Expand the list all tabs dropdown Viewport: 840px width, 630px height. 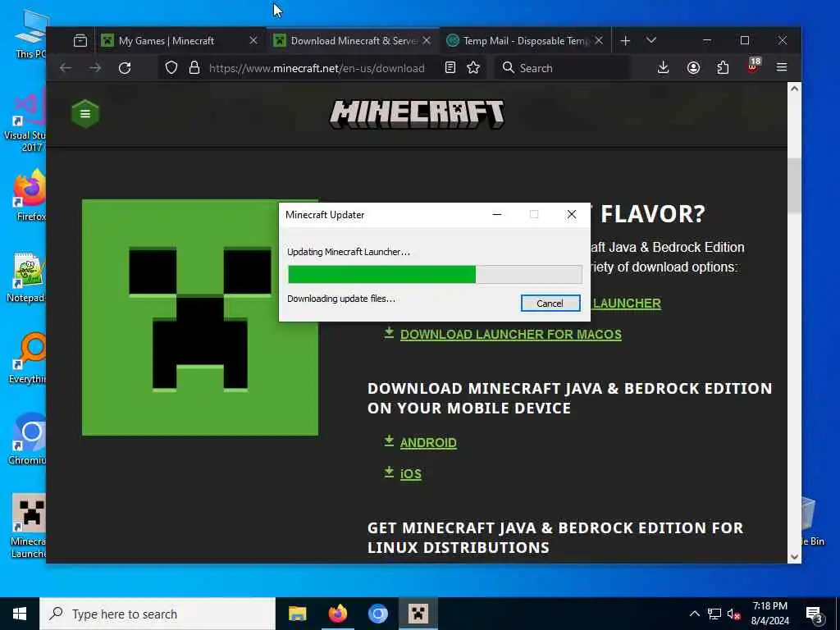651,40
